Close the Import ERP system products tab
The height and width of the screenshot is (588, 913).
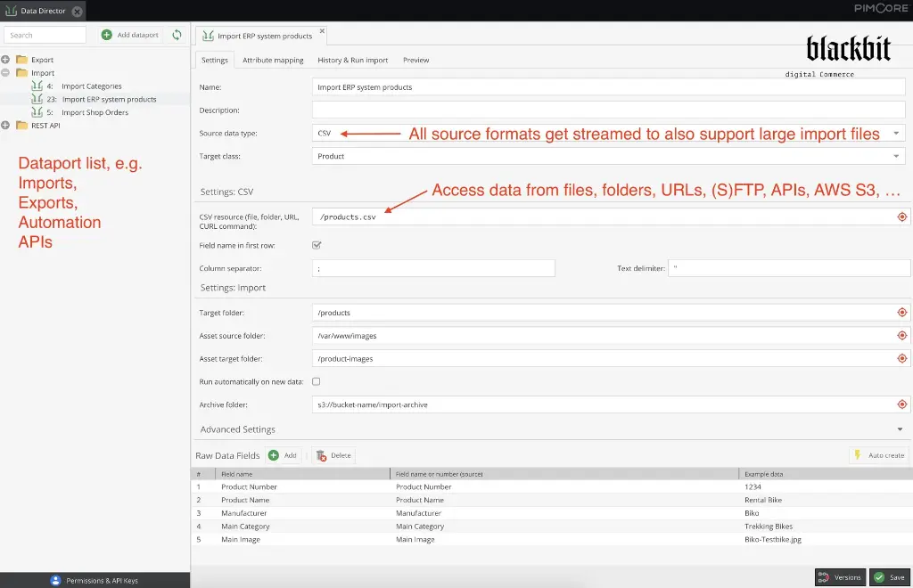pos(322,31)
